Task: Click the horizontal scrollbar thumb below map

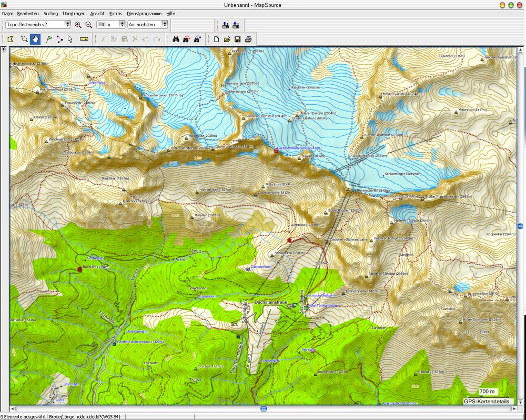Action: (264, 408)
